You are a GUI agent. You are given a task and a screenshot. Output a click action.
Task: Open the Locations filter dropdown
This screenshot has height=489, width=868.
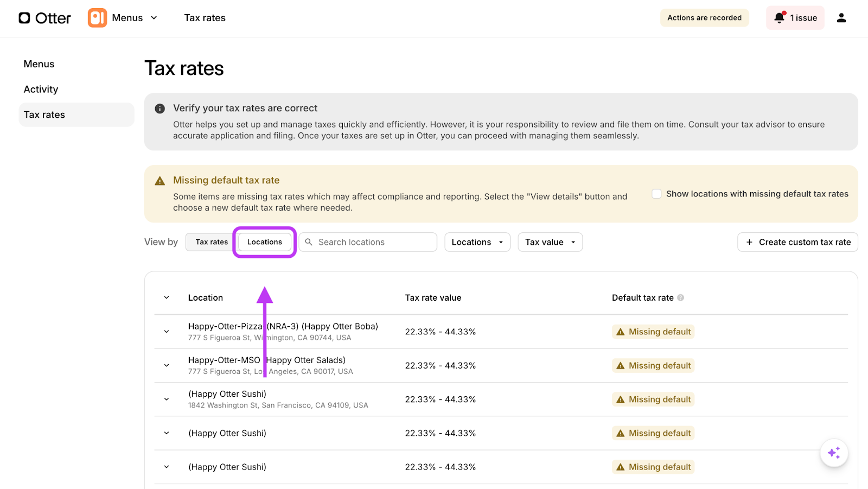click(477, 242)
